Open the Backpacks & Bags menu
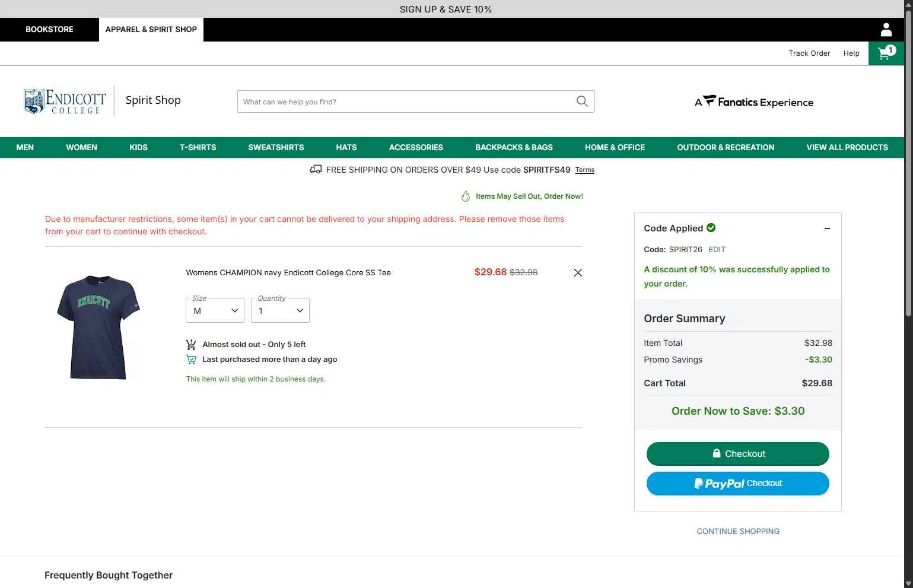The image size is (913, 588). tap(514, 148)
